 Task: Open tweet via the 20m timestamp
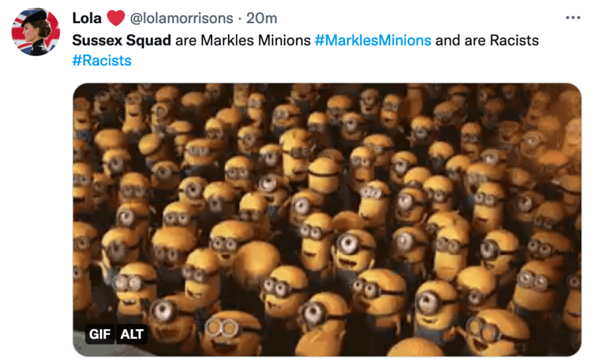pos(262,18)
